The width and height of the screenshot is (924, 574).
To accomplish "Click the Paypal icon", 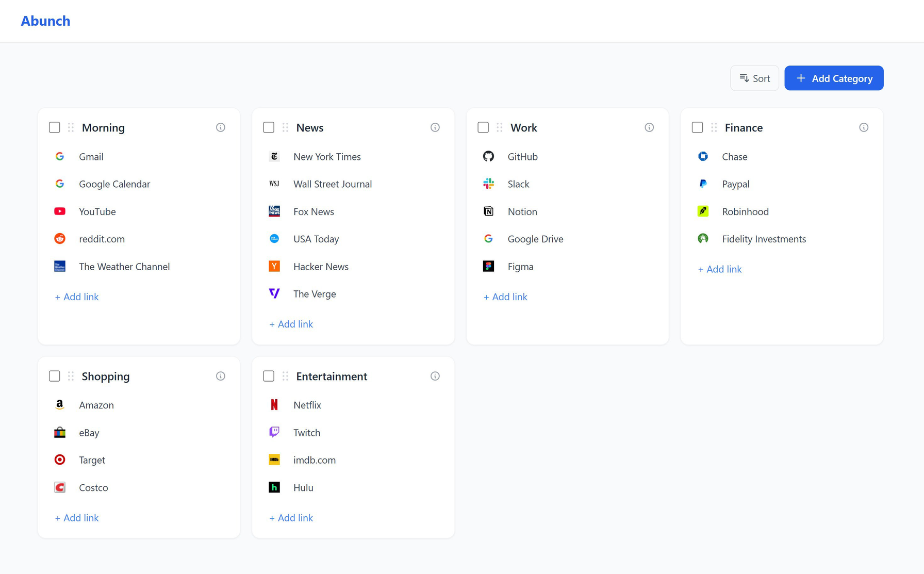I will 703,184.
